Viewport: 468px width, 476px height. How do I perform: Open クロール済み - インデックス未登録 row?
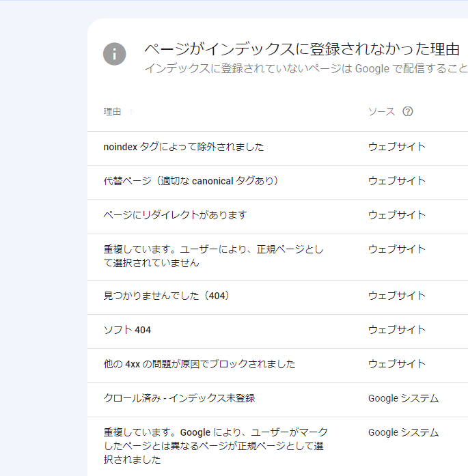point(179,398)
